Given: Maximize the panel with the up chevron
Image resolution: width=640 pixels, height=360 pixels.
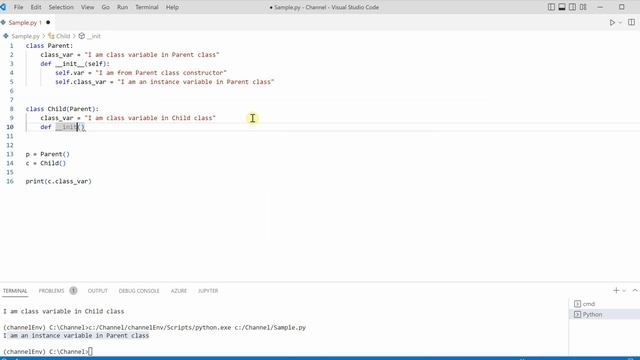Looking at the screenshot, I should (x=635, y=290).
